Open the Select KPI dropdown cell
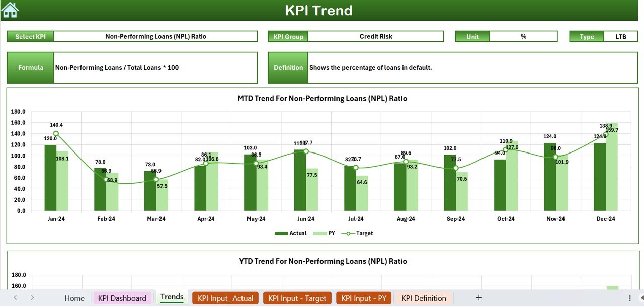This screenshot has width=644, height=307. click(x=155, y=36)
